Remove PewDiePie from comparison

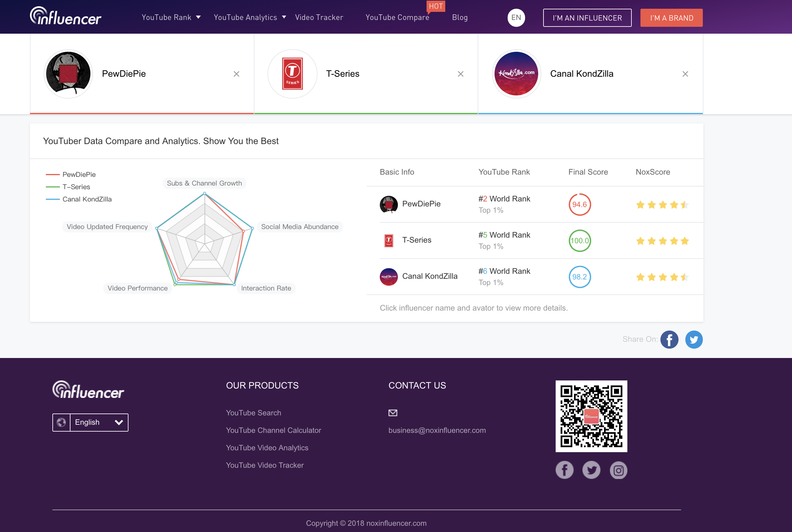pyautogui.click(x=236, y=74)
